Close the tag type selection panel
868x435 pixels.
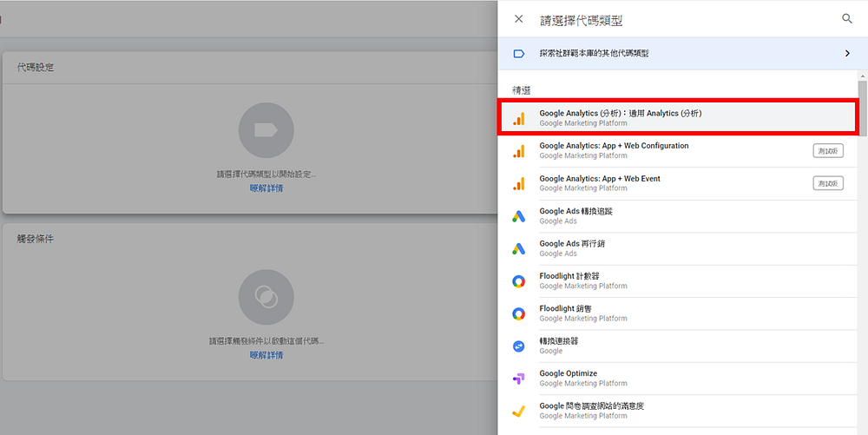pos(519,19)
